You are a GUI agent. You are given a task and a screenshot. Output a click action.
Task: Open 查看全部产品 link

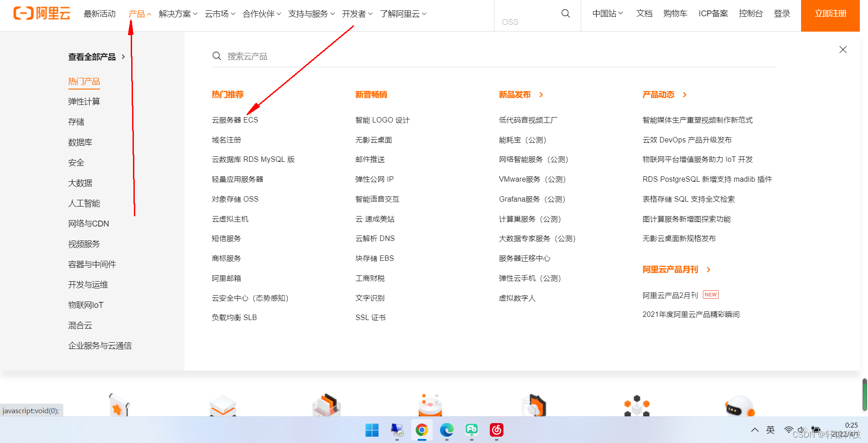(x=96, y=57)
